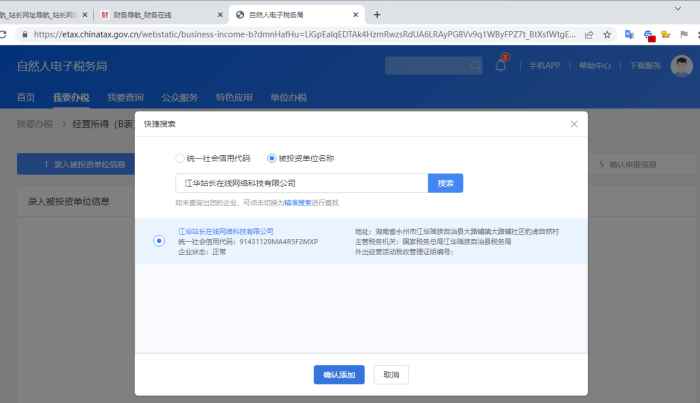Screen dimensions: 700x403
Task: Click the 自然人电子税务局 site logo
Action: point(62,66)
